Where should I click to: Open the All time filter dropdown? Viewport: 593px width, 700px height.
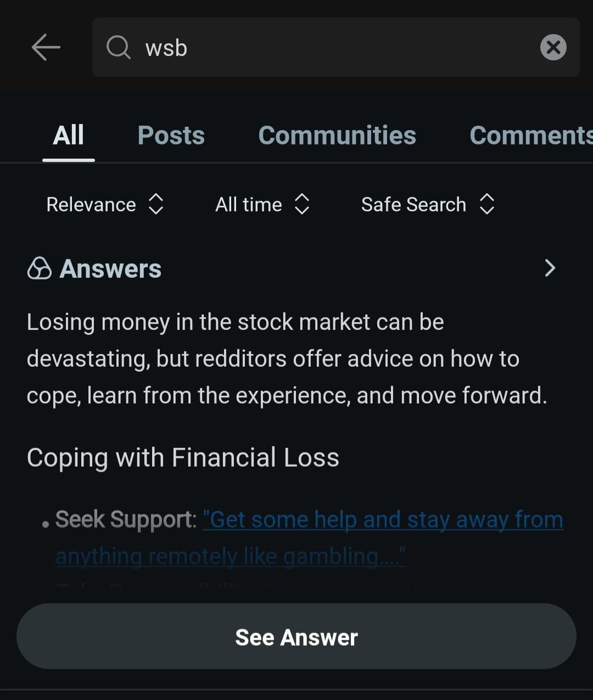(262, 204)
